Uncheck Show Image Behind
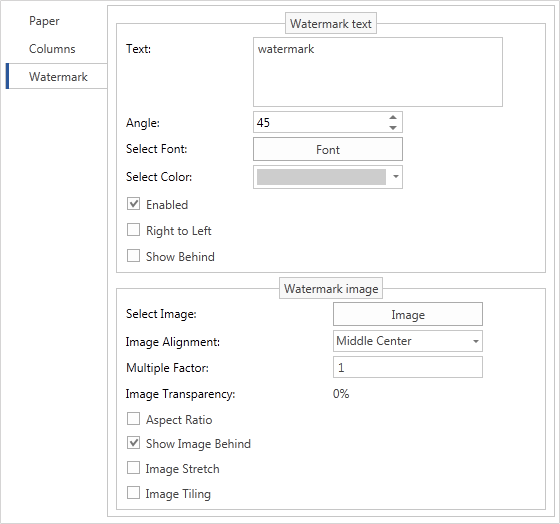The image size is (560, 524). (x=133, y=443)
